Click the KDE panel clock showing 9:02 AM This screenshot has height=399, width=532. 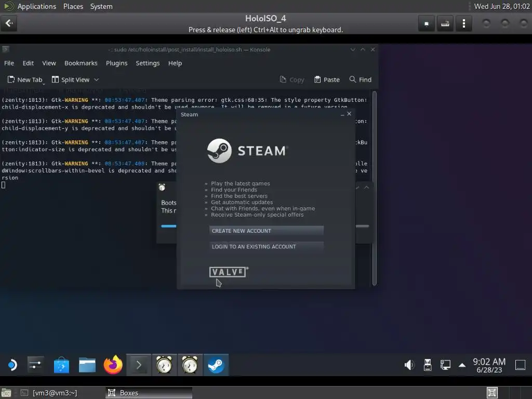489,365
